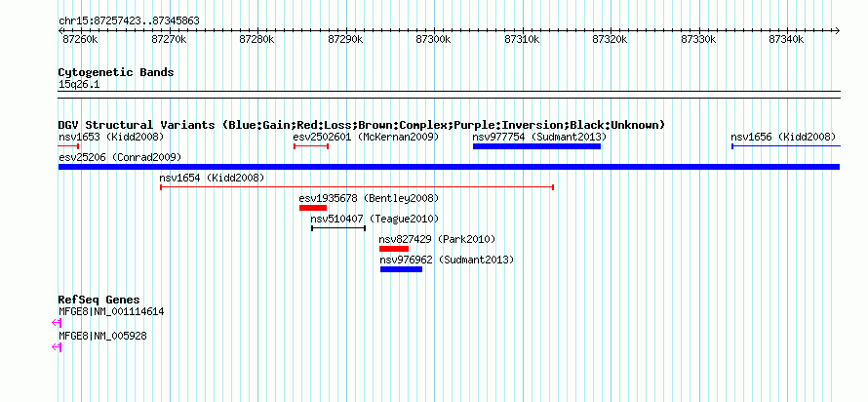Click the ruler's left end arrowhead
This screenshot has width=868, height=402.
(60, 30)
